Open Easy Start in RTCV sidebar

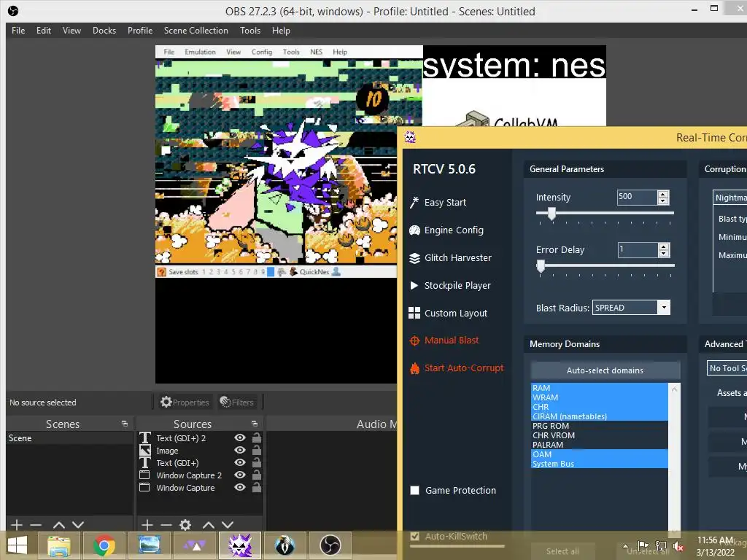(438, 203)
